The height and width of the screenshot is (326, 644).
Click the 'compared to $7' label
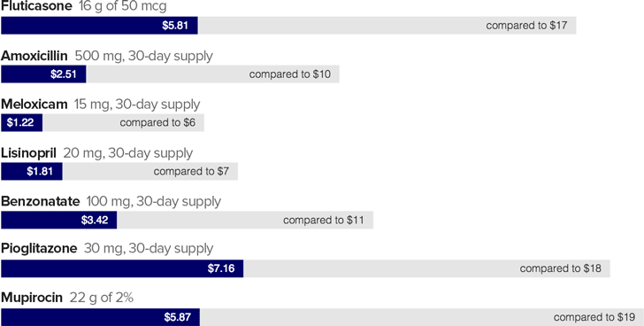tap(191, 172)
